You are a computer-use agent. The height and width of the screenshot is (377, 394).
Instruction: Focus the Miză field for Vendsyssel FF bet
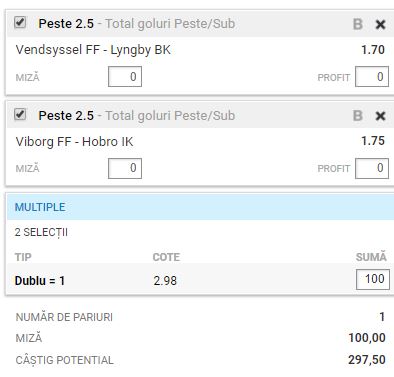[125, 77]
